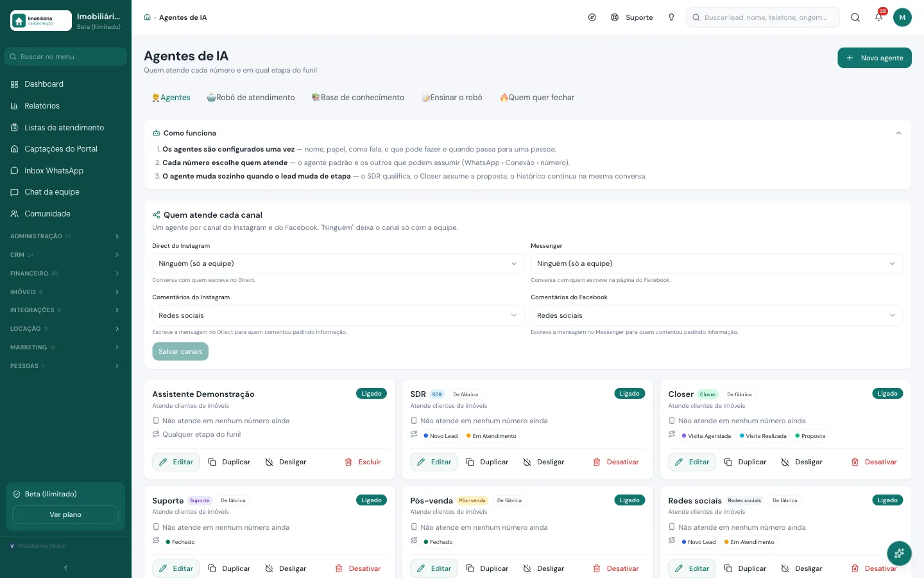The width and height of the screenshot is (924, 578).
Task: Open the Comentários do Instagram dropdown
Action: [x=338, y=315]
